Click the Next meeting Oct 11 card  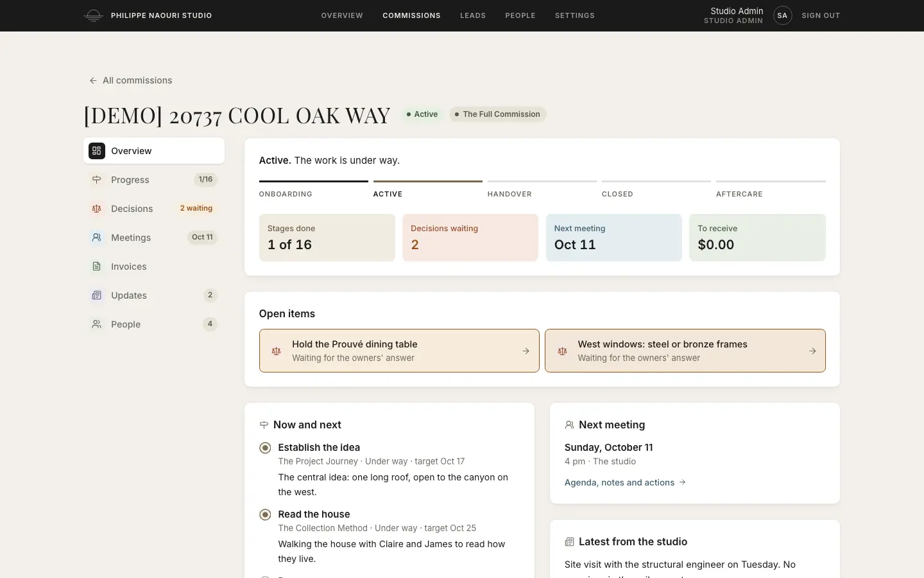pyautogui.click(x=614, y=238)
